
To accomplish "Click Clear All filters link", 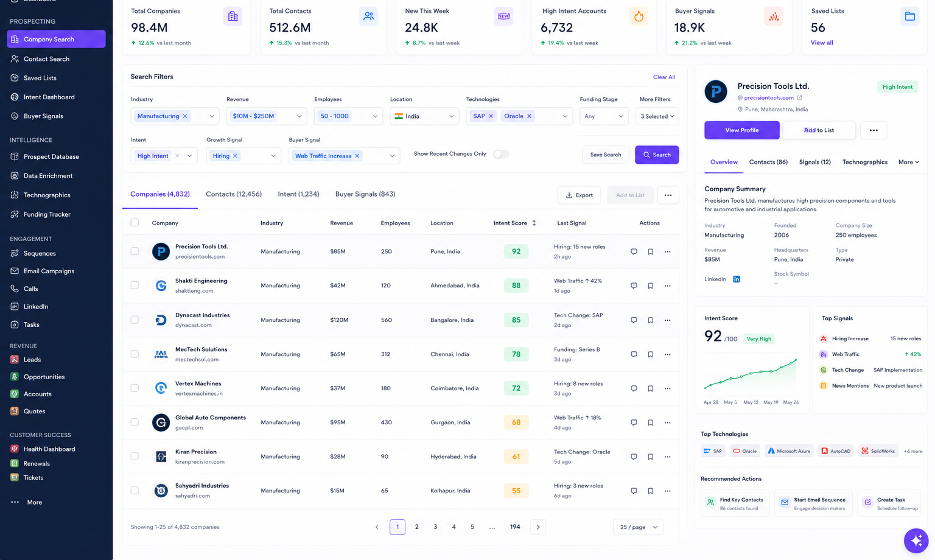I will [x=664, y=77].
